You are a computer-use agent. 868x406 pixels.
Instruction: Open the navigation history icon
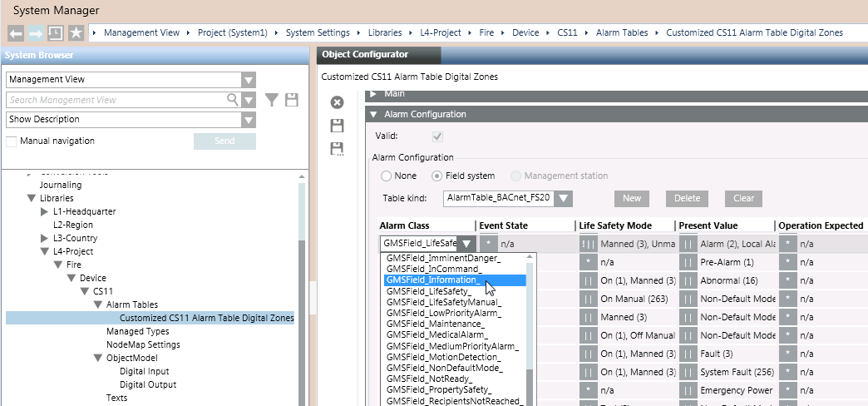[56, 33]
